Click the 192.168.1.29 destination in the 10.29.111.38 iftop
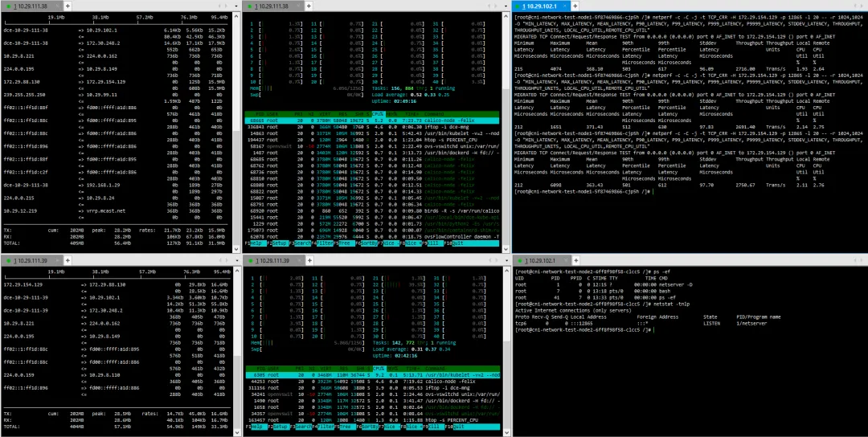Viewport: 868px width, 437px height. [102, 184]
